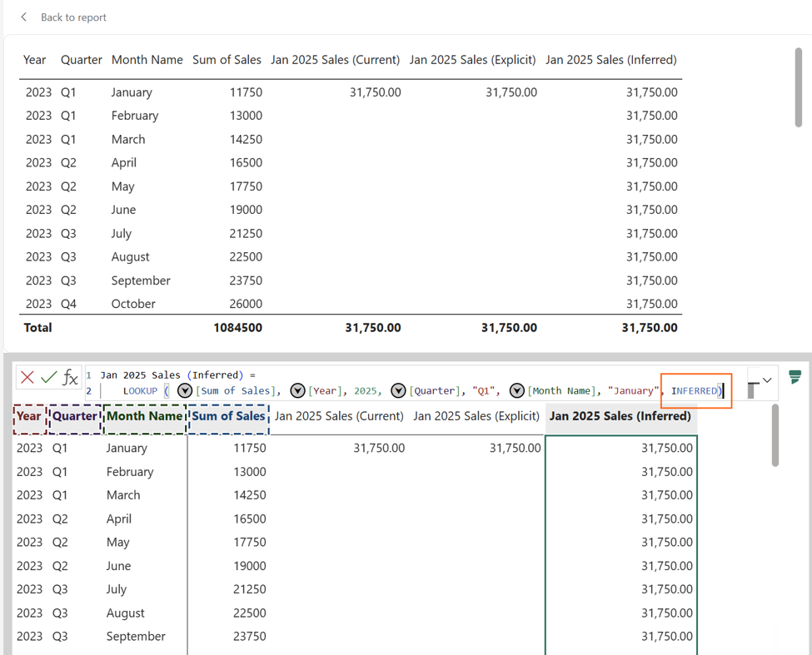The image size is (812, 655).
Task: Click field selector icon before Year in formula
Action: click(298, 390)
